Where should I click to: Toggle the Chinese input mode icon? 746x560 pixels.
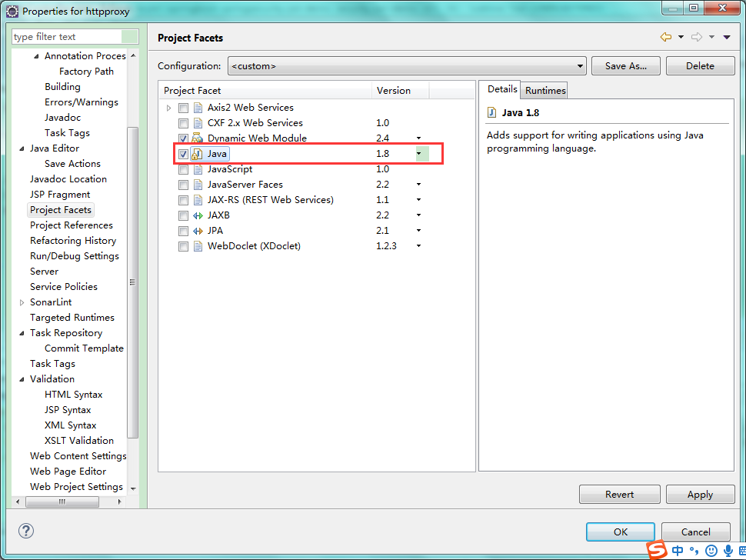(678, 551)
